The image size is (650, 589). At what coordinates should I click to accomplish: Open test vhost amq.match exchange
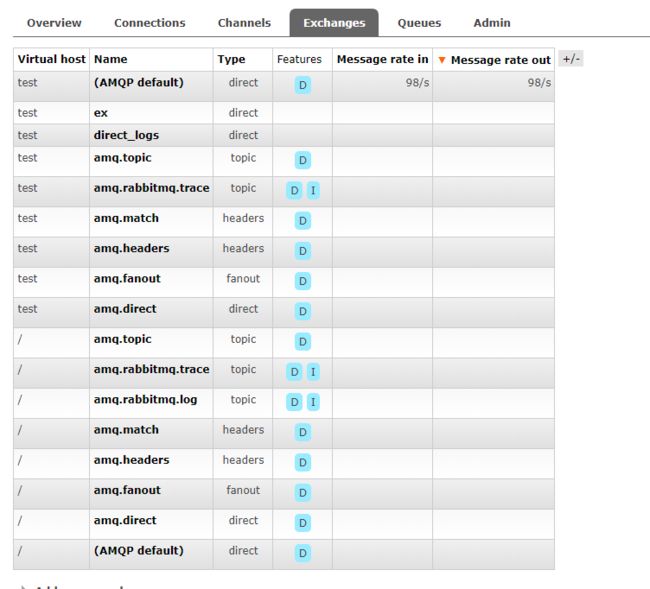pos(126,218)
